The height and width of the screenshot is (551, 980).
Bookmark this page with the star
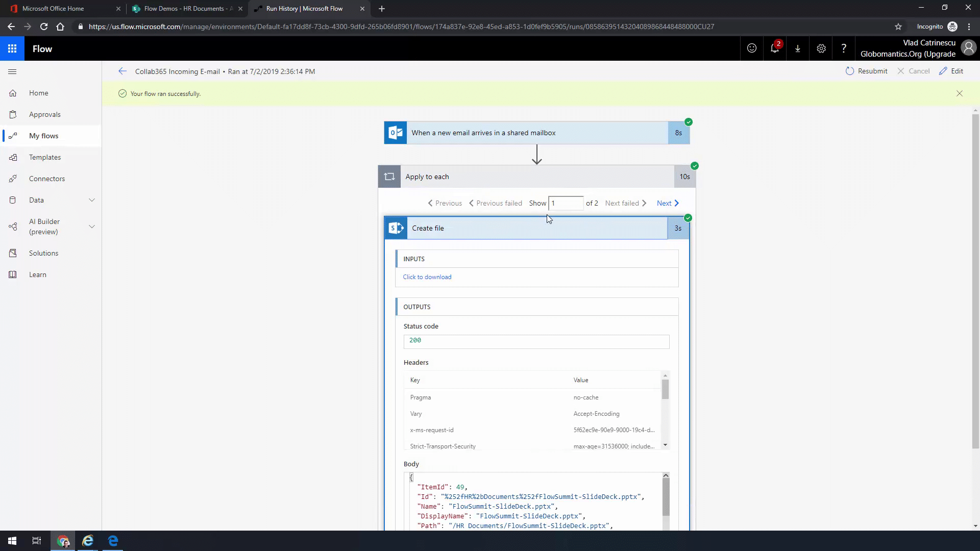coord(898,27)
